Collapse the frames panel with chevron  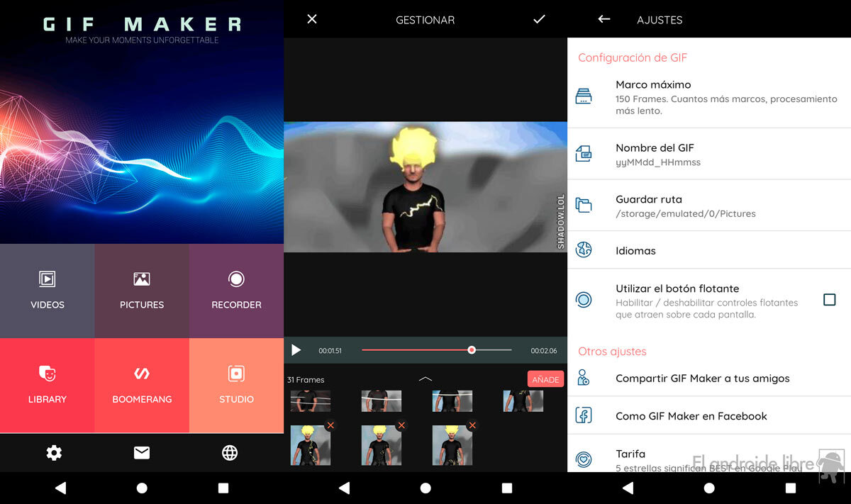click(x=425, y=379)
